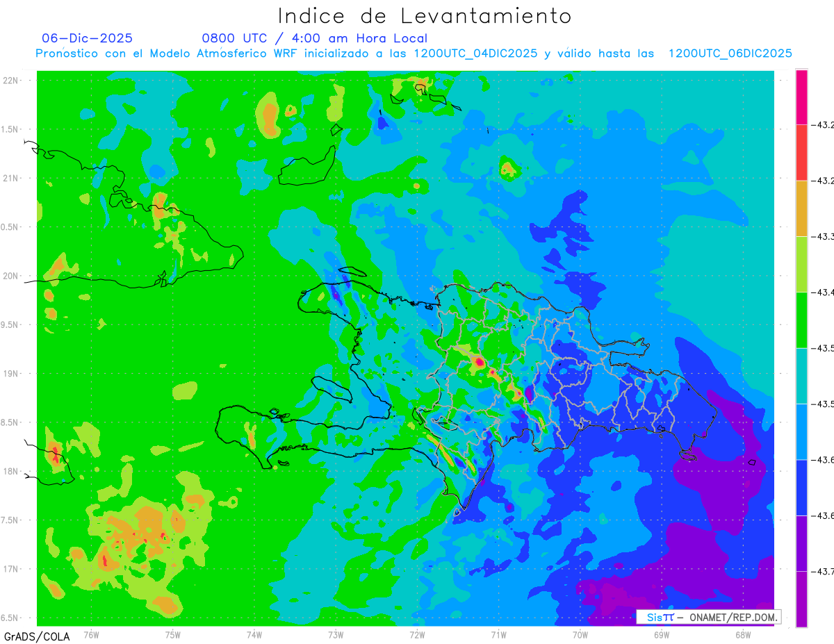Select the bright green swatch in the color legend
The width and height of the screenshot is (834, 644).
[x=801, y=320]
